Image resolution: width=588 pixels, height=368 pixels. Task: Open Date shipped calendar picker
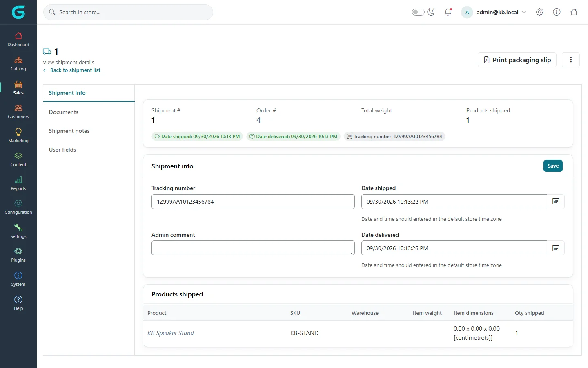coord(556,202)
